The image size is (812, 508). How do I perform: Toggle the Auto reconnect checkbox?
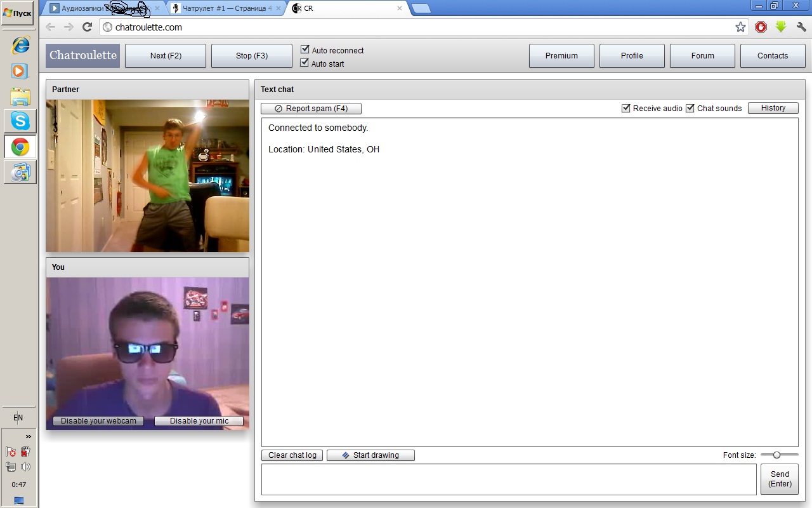click(304, 50)
